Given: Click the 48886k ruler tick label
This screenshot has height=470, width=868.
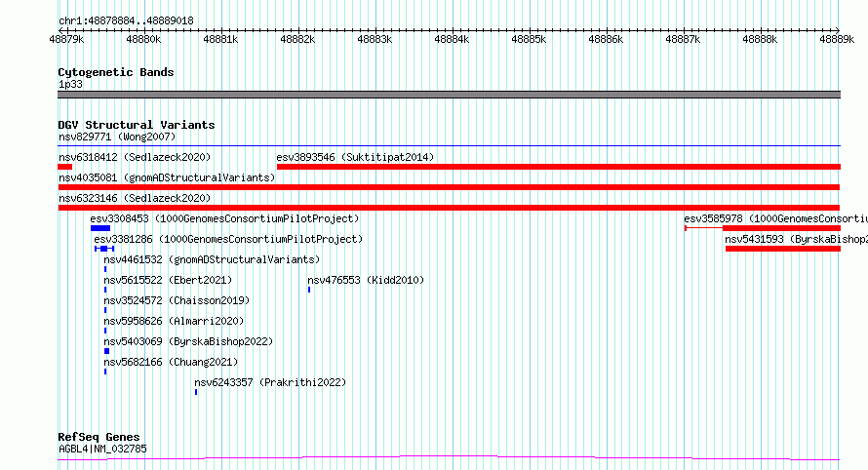Looking at the screenshot, I should tap(606, 39).
